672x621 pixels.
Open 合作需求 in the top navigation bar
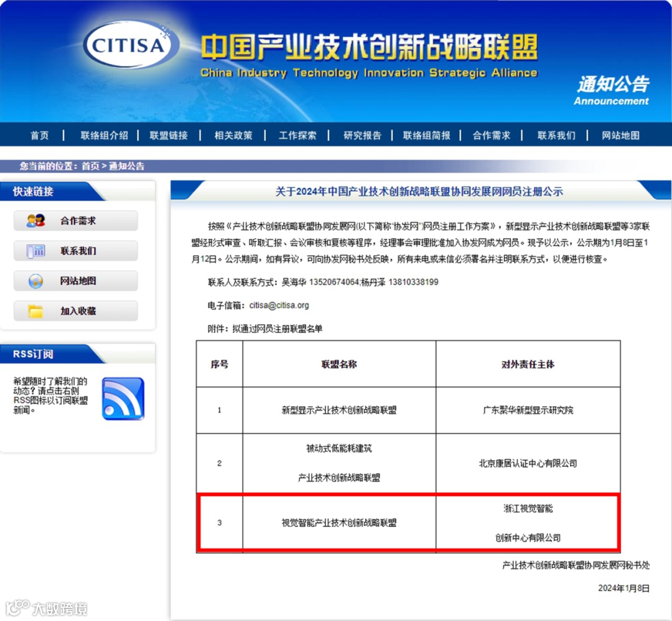click(491, 136)
